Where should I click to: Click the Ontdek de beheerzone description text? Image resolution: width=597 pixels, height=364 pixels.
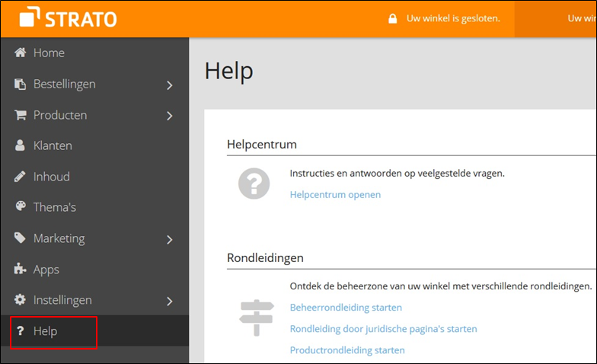[441, 286]
